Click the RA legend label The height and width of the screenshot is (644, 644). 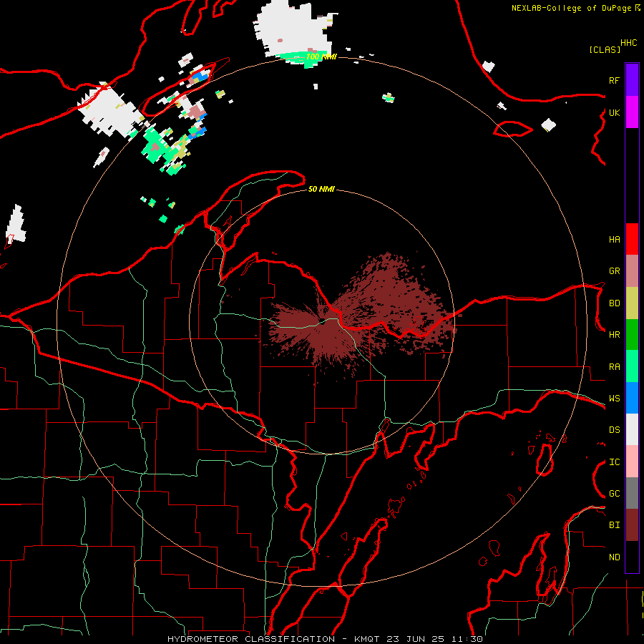[x=614, y=367]
